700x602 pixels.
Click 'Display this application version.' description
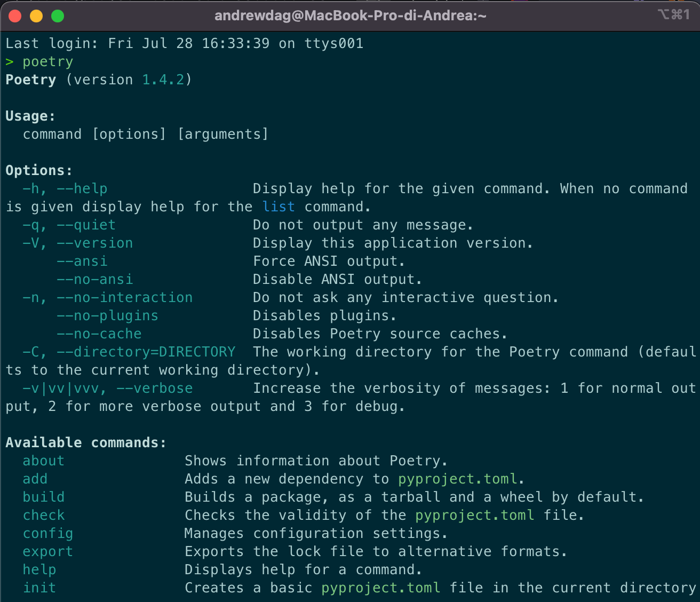pos(393,243)
